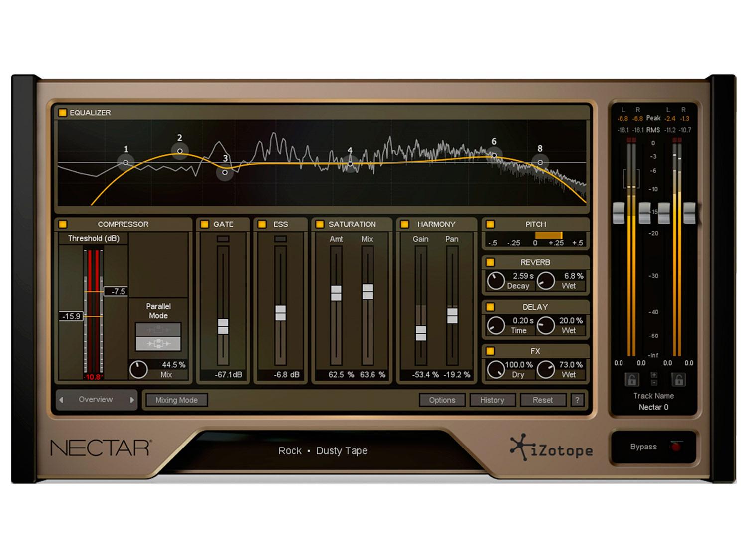The width and height of the screenshot is (747, 560).
Task: Click the plus icon between the meter locks
Action: (654, 375)
